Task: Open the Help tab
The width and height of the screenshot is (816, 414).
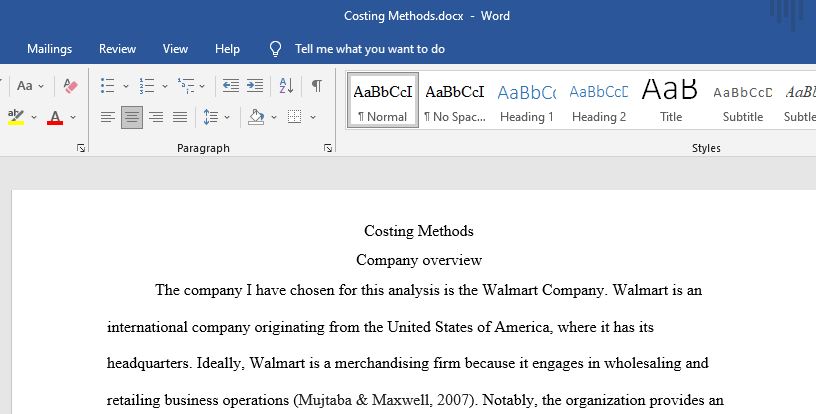Action: coord(227,49)
